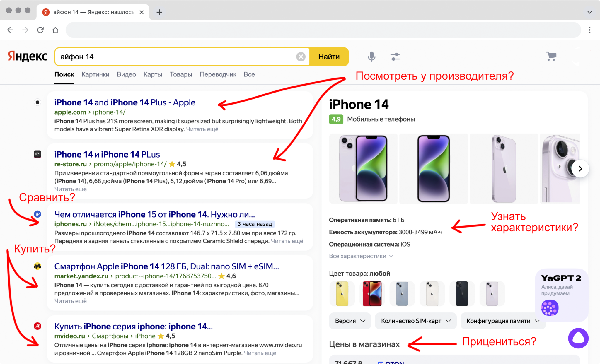Open a new browser tab

(159, 12)
